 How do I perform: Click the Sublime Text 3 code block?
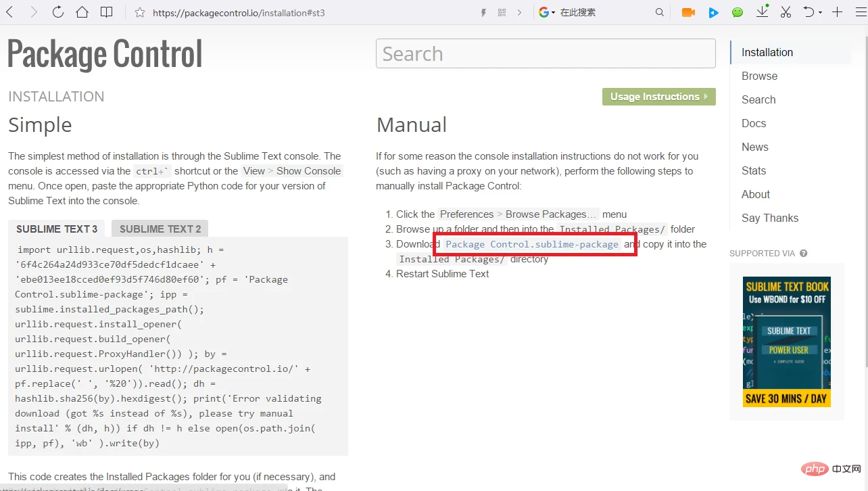tap(178, 346)
